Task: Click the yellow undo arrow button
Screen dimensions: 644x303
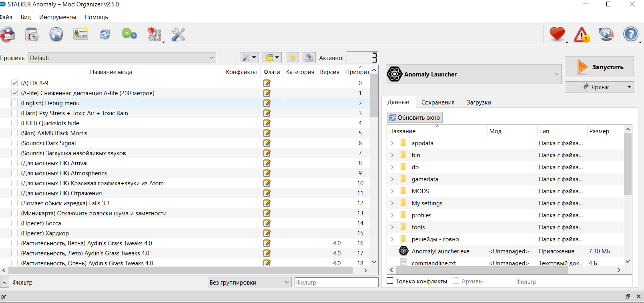Action: coord(292,58)
